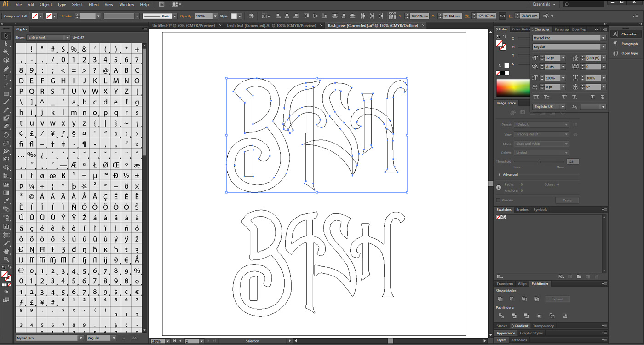Switch to Untitled-1* document tab

point(184,25)
